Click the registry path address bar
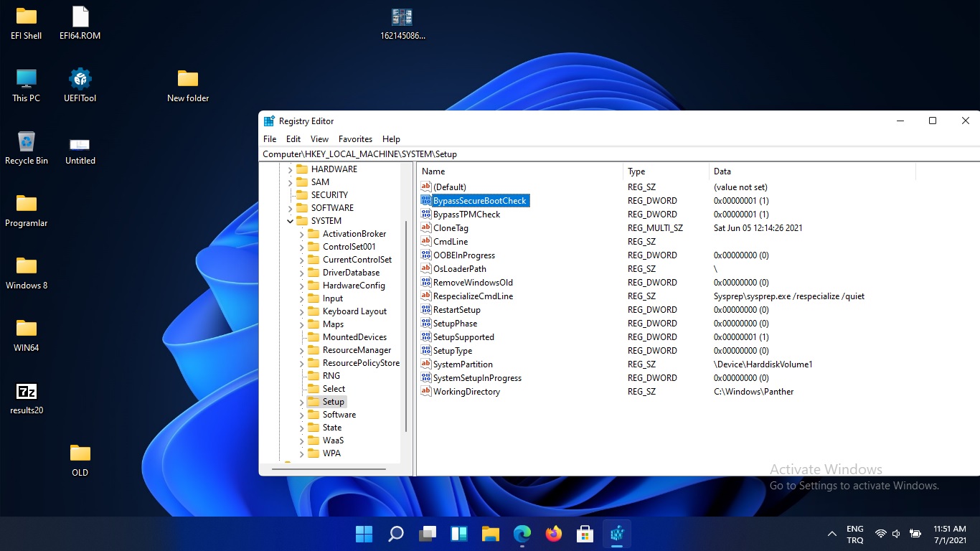 point(618,154)
